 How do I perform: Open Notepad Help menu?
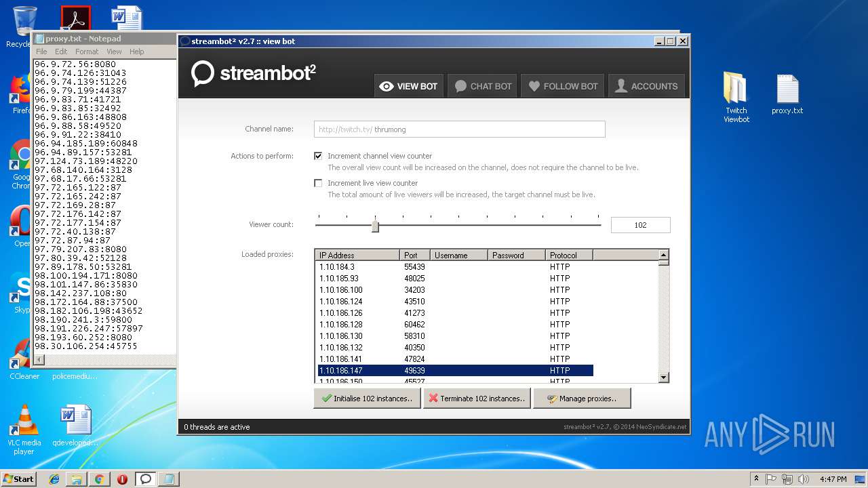tap(137, 52)
